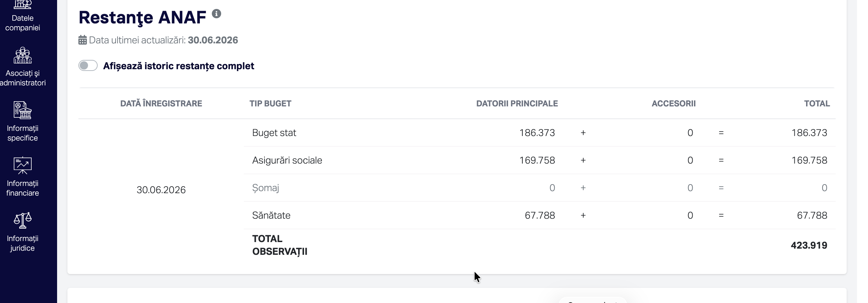Viewport: 868px width, 303px height.
Task: Click calendar icon near last update date
Action: tap(83, 40)
